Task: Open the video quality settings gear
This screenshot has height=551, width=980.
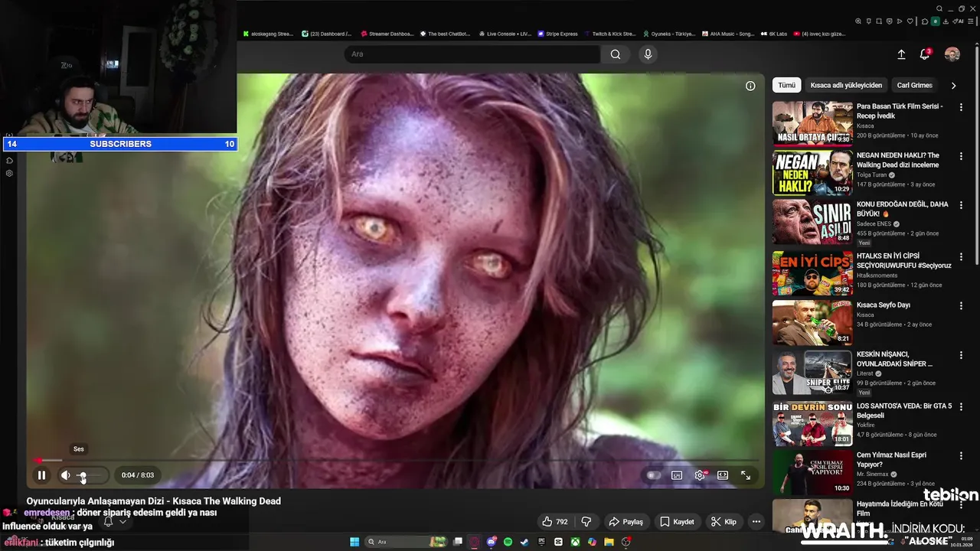Action: [700, 475]
